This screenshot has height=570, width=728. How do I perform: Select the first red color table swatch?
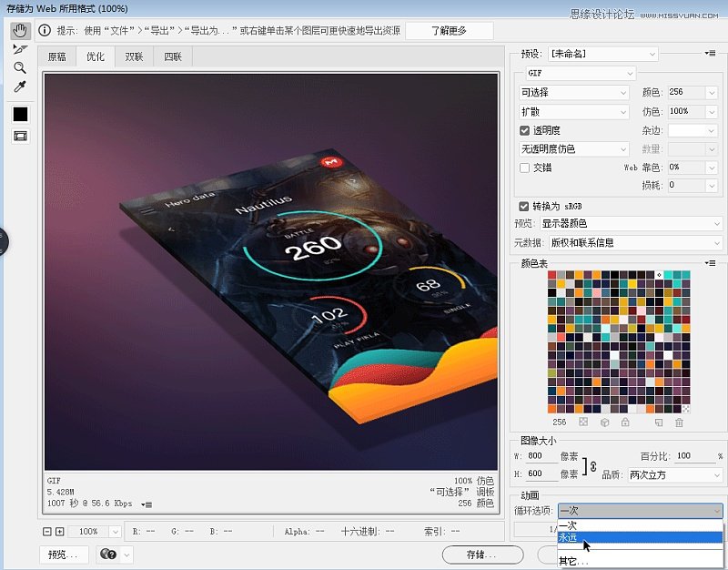point(552,275)
